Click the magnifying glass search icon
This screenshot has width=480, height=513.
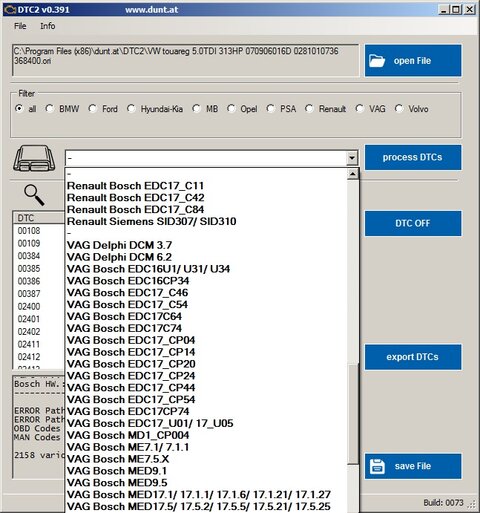[34, 195]
